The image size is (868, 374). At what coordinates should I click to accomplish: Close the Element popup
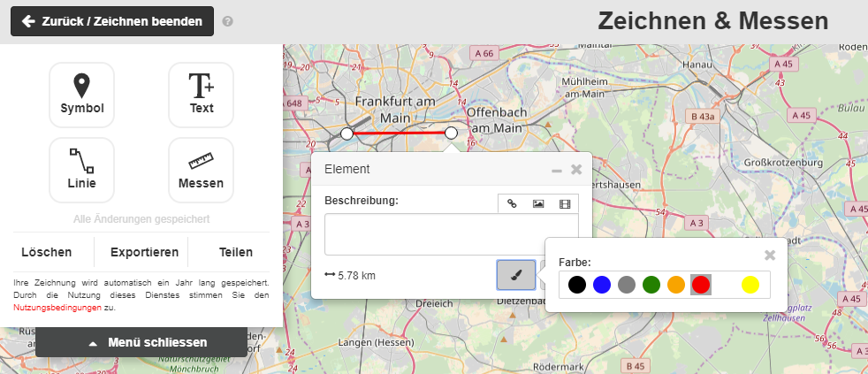[576, 169]
